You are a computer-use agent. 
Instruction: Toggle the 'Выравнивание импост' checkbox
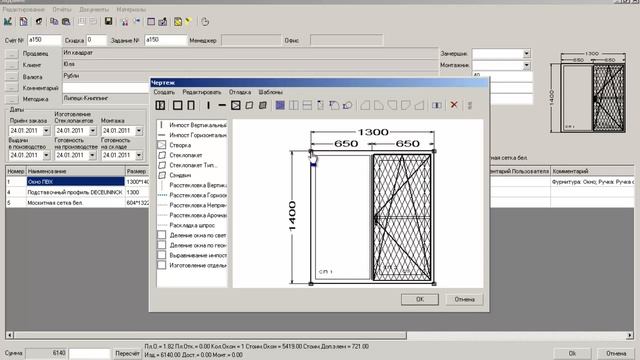[162, 255]
